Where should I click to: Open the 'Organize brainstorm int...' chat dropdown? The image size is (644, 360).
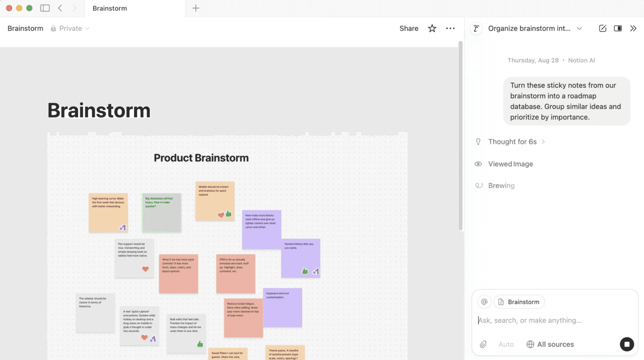tap(579, 28)
